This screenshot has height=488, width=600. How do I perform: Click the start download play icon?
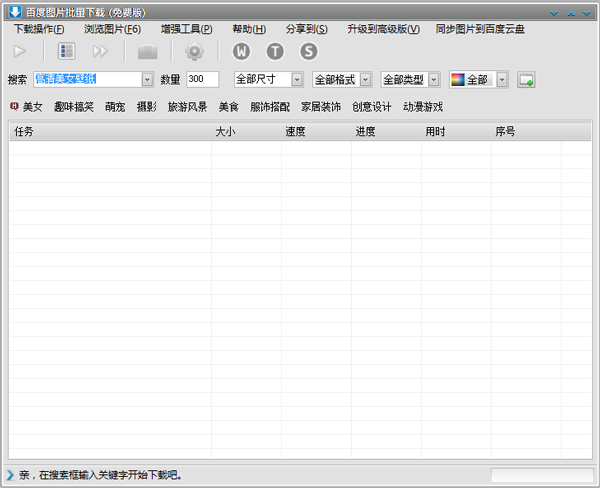(x=20, y=51)
